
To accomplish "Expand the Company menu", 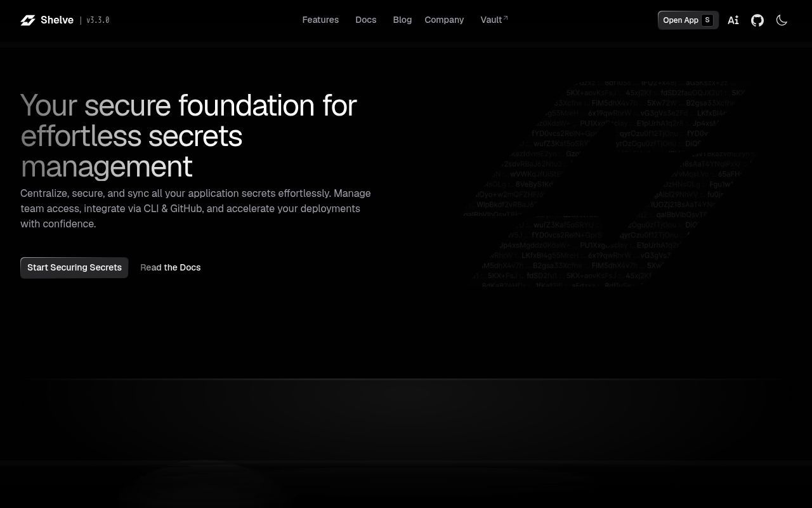I will [444, 20].
